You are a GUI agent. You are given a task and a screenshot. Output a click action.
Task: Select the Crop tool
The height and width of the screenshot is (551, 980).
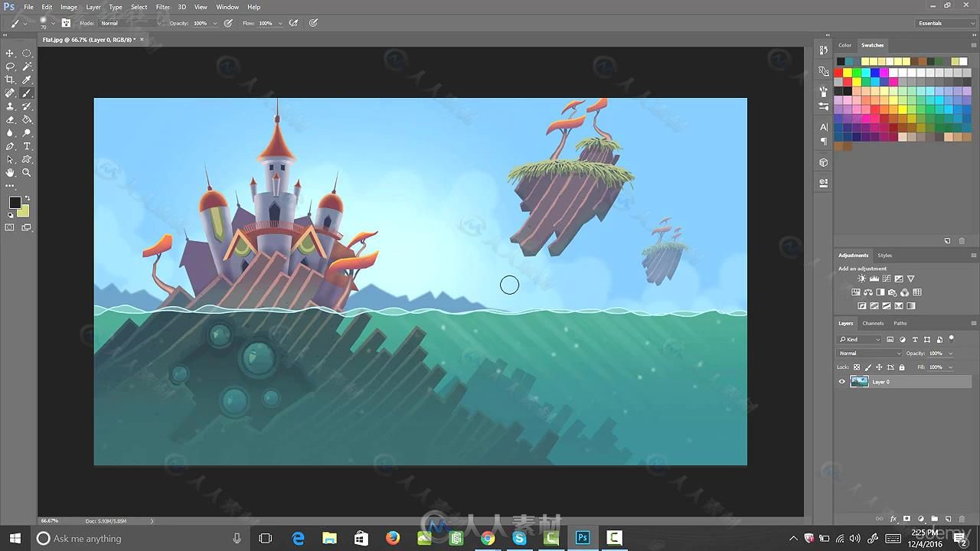10,80
